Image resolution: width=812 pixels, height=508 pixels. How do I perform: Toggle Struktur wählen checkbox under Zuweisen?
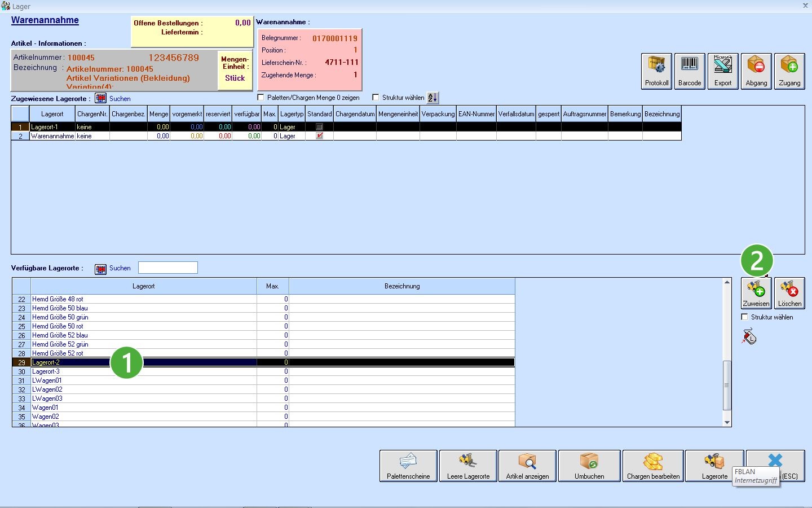(744, 317)
